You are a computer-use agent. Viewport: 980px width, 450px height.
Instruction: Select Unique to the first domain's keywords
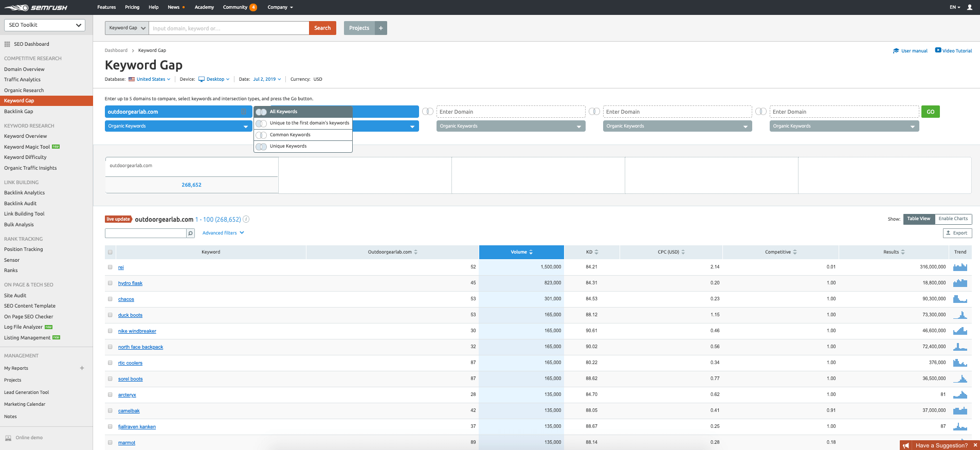tap(303, 123)
